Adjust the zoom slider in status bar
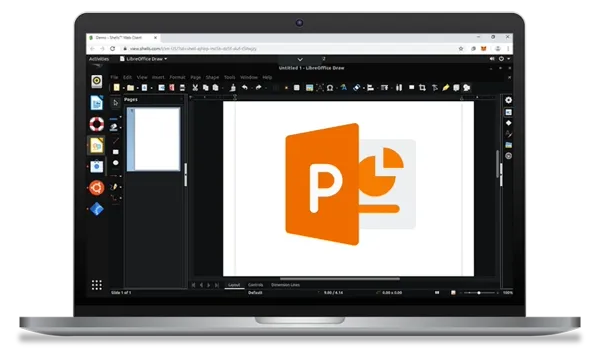This screenshot has height=361, width=600. pos(479,292)
